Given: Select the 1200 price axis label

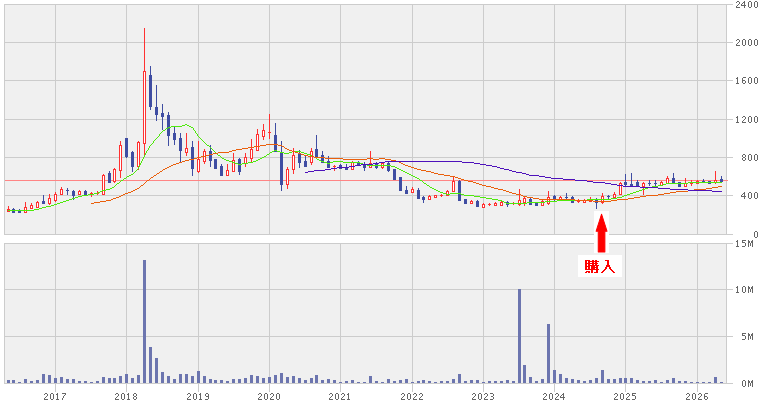Looking at the screenshot, I should 747,120.
